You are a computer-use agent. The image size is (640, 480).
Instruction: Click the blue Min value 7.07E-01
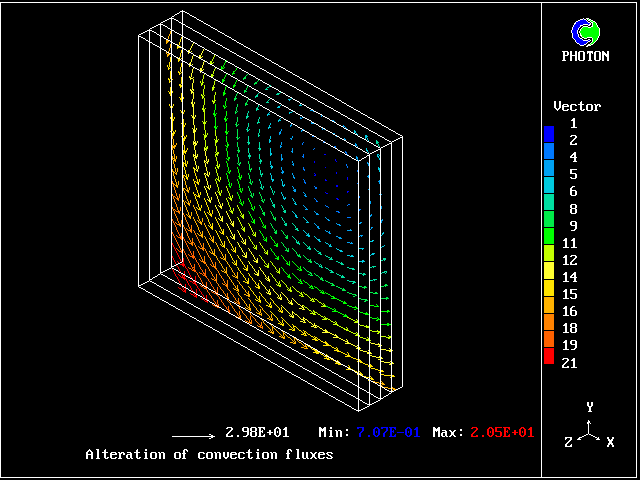388,433
